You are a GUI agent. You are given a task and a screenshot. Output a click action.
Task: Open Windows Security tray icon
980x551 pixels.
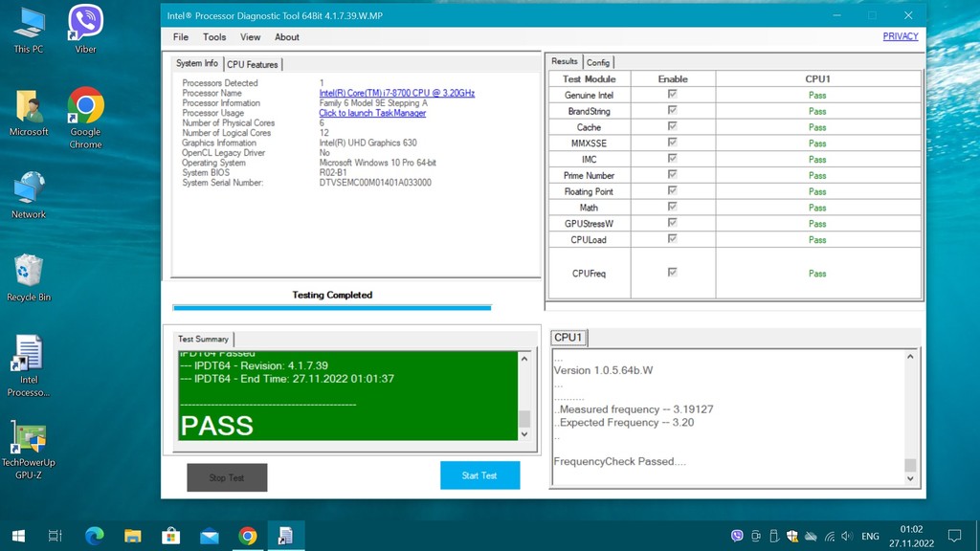[792, 536]
